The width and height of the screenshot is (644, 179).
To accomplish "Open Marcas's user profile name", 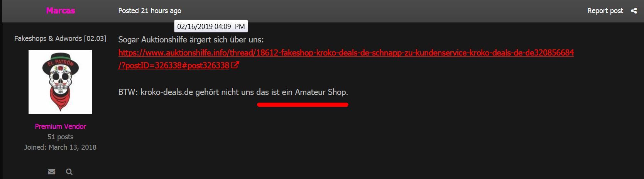I will click(61, 10).
